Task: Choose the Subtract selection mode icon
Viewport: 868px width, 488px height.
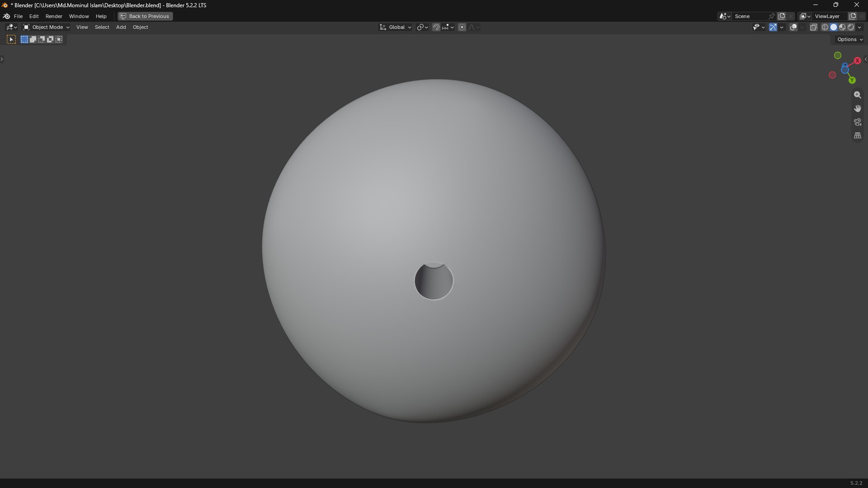Action: click(x=42, y=40)
